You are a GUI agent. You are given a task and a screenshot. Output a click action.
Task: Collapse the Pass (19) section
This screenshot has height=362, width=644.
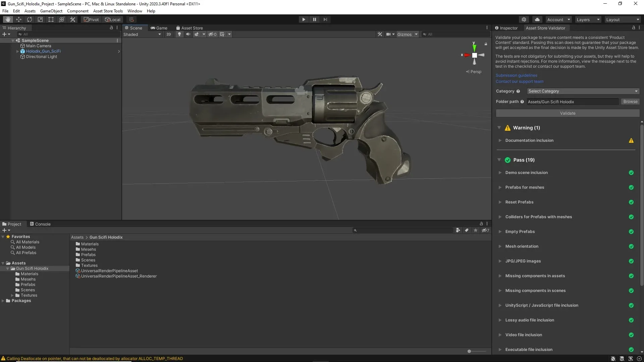pyautogui.click(x=499, y=160)
